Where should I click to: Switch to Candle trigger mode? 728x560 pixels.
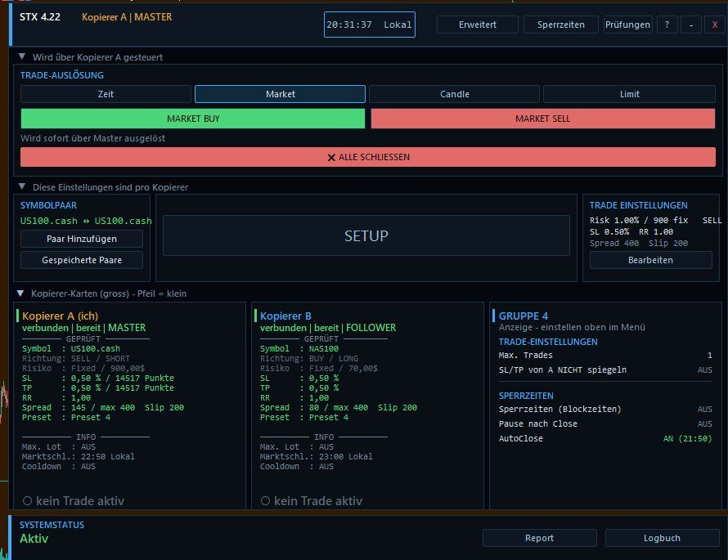pos(454,94)
